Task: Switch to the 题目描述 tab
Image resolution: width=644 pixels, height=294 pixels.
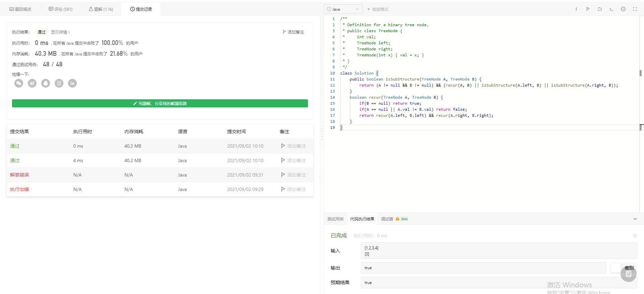Action: (20, 9)
